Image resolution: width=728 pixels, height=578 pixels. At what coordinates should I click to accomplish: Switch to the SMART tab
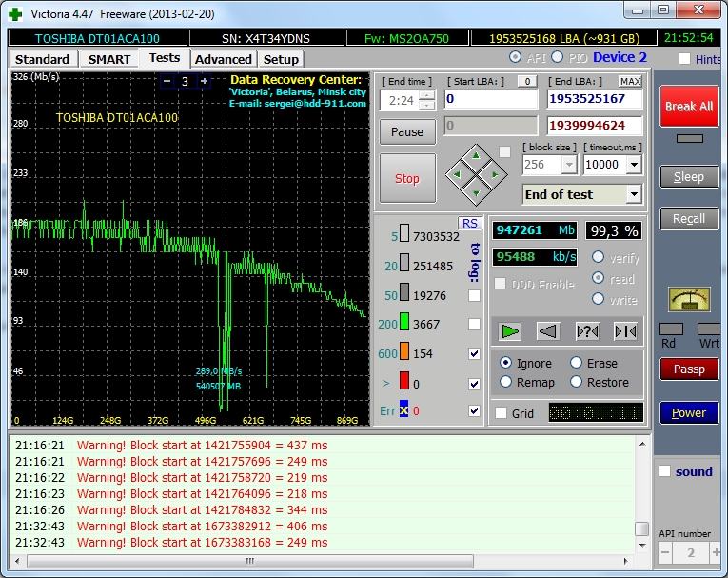pos(109,59)
